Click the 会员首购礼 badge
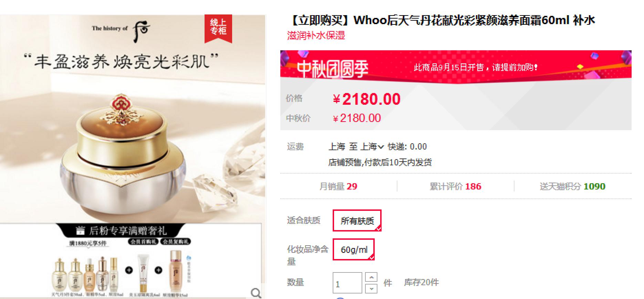The image size is (644, 299). pyautogui.click(x=143, y=241)
